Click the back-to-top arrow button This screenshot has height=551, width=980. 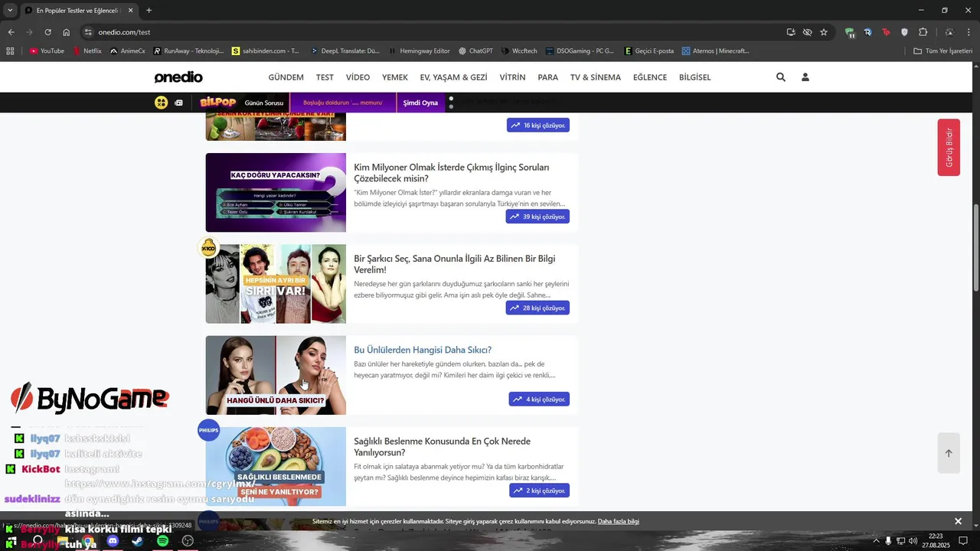pyautogui.click(x=949, y=453)
